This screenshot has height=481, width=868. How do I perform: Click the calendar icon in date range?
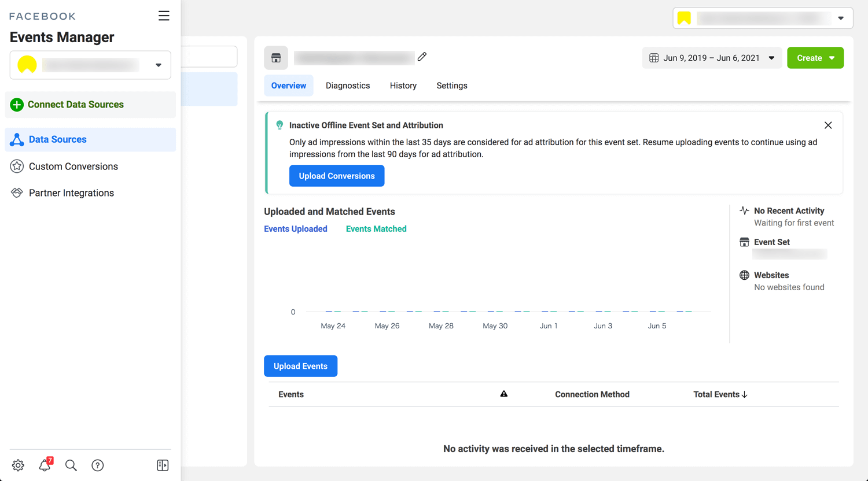[654, 58]
